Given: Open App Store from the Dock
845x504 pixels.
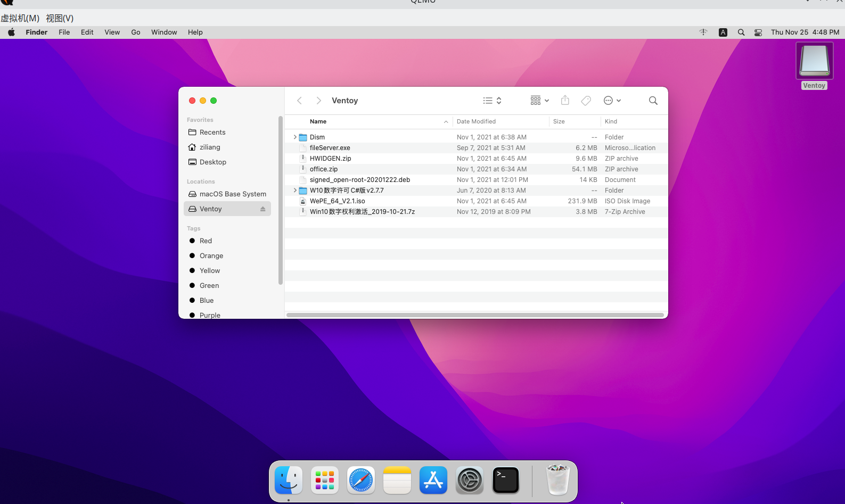Looking at the screenshot, I should (x=433, y=480).
